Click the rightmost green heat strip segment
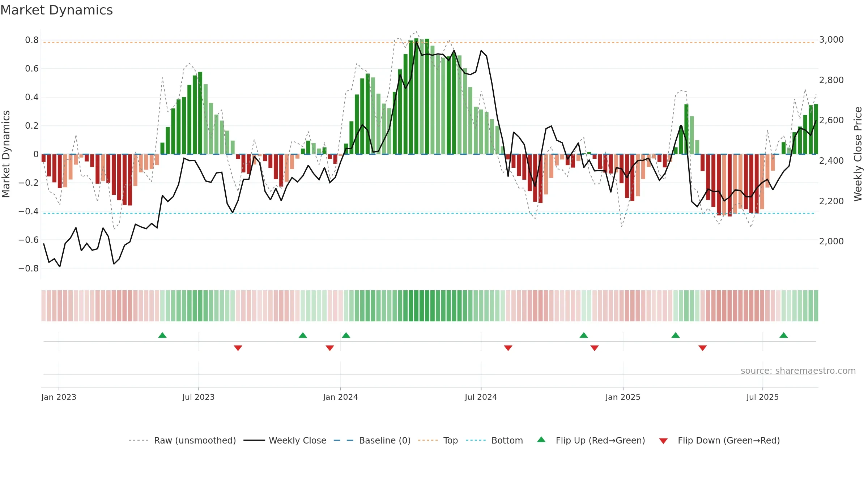 [816, 306]
